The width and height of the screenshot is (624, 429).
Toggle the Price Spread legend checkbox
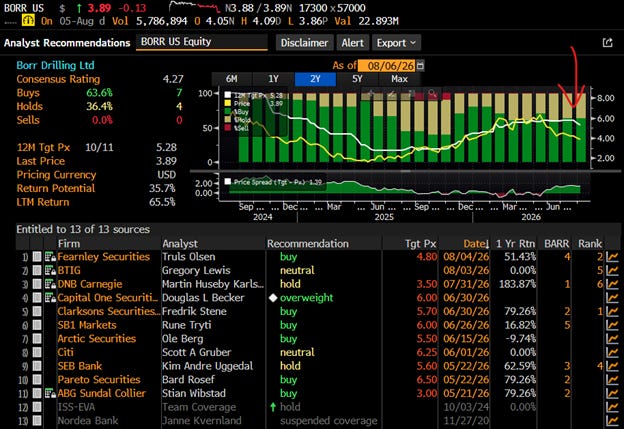tap(228, 181)
